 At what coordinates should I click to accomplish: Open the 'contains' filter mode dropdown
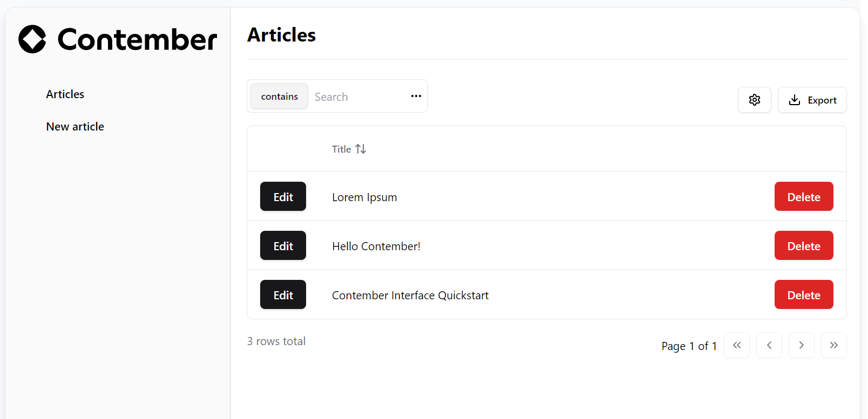(279, 97)
